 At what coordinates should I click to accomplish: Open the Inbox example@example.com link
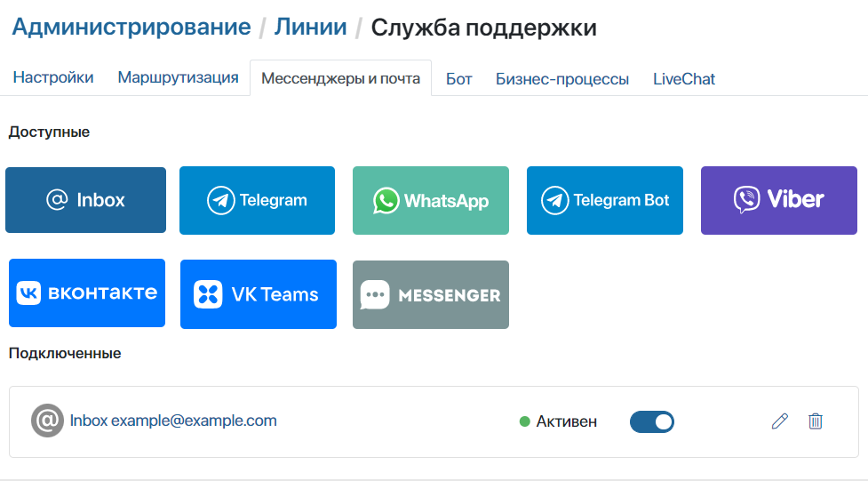[173, 421]
